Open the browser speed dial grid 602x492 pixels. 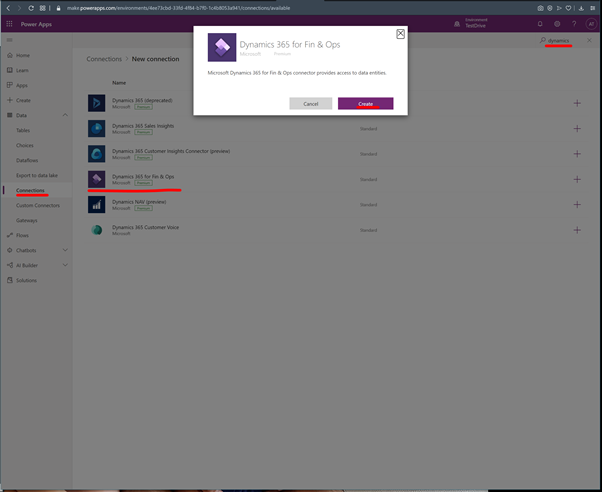point(42,8)
